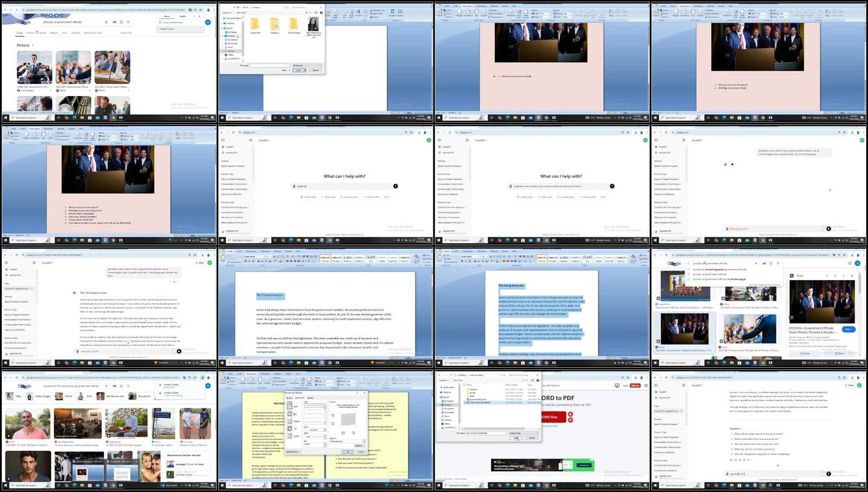Image resolution: width=868 pixels, height=492 pixels.
Task: Choose 'Summarize text' suggestion below 'generate' prompt
Action: tap(349, 197)
